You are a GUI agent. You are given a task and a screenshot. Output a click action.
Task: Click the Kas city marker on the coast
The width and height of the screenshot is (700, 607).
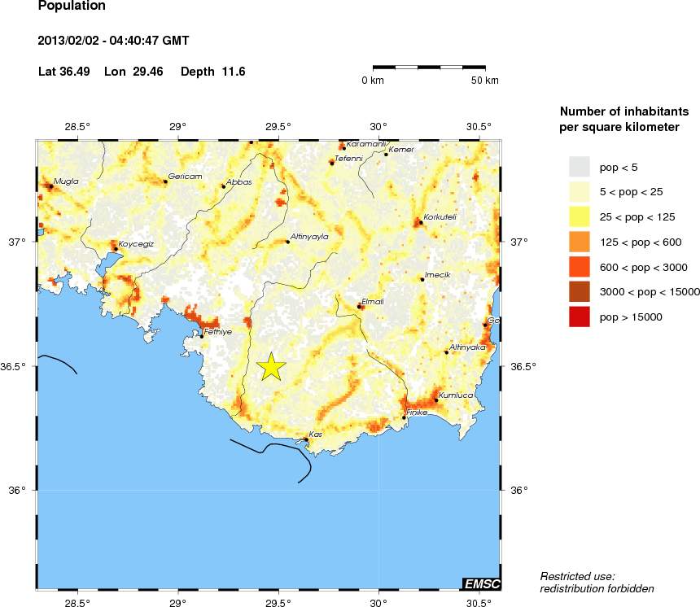[306, 439]
